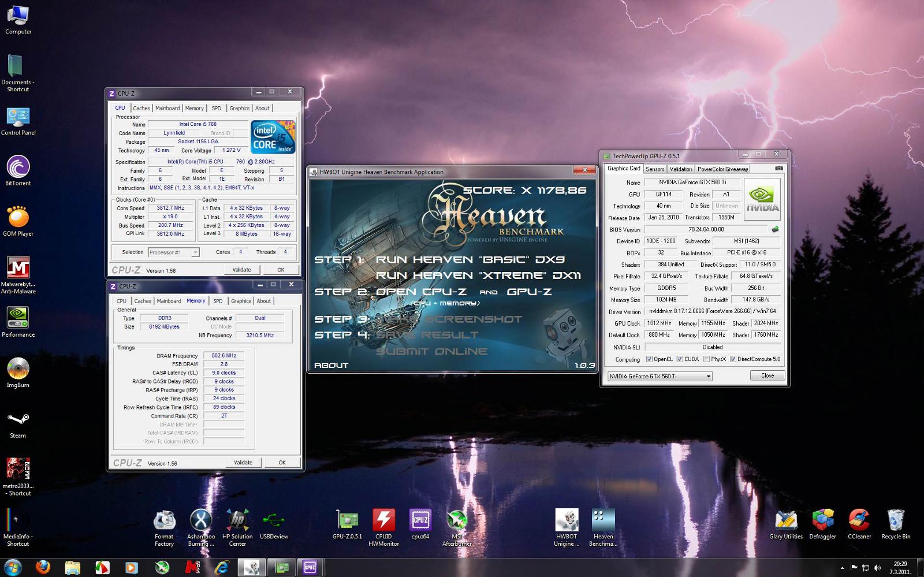This screenshot has height=577, width=924.
Task: Open SPD tab in top CPU-Z window
Action: pos(216,108)
